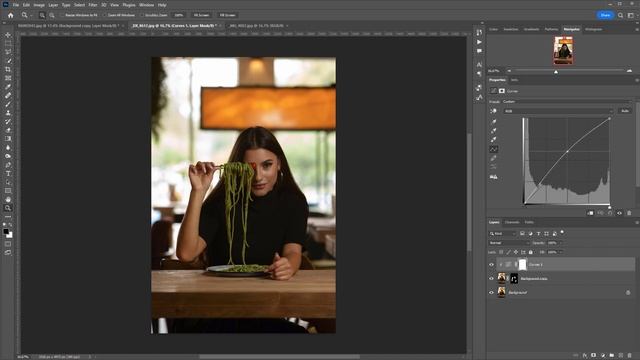
Task: Open the layer filter Kind dropdown
Action: click(503, 233)
